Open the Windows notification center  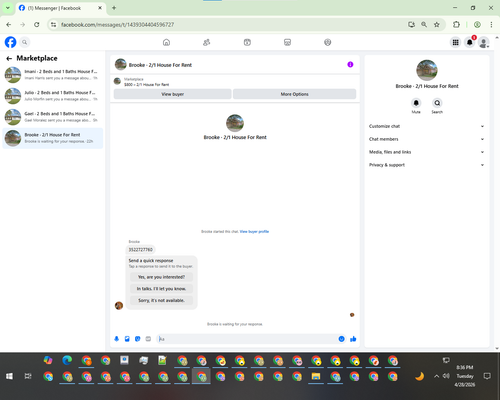pos(487,376)
